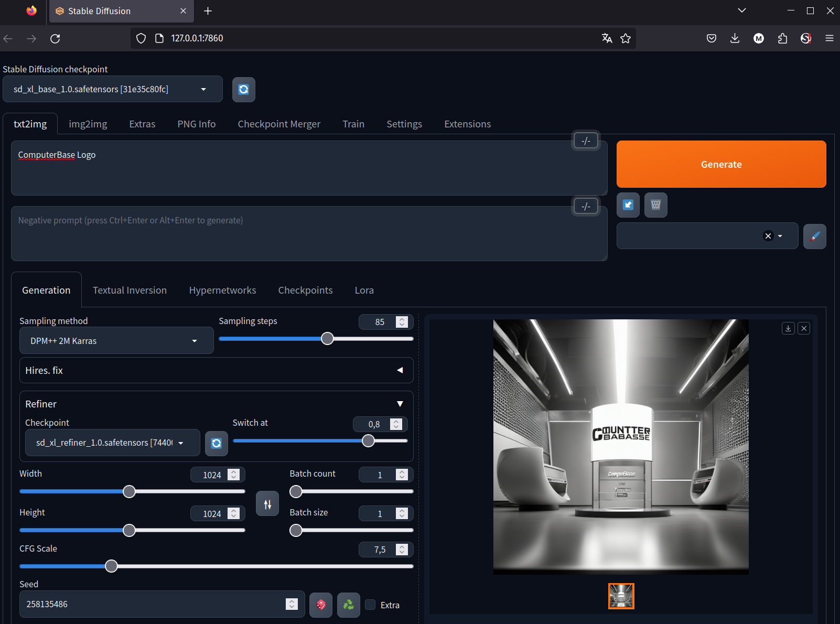Click the paintbrush edit styles icon
Screen dimensions: 840x624
tap(815, 236)
